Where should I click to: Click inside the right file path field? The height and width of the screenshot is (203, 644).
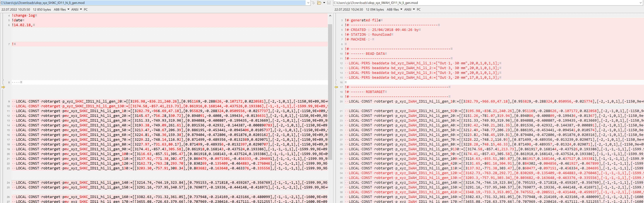click(475, 3)
